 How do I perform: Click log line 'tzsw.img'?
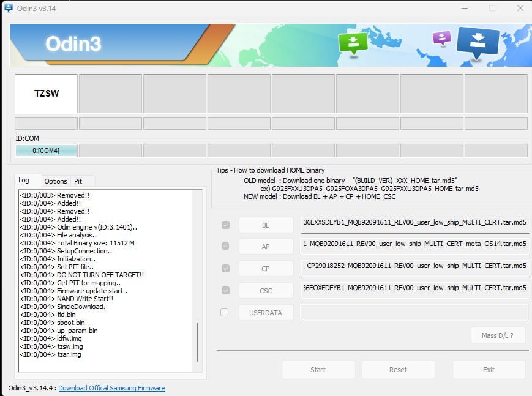click(51, 346)
